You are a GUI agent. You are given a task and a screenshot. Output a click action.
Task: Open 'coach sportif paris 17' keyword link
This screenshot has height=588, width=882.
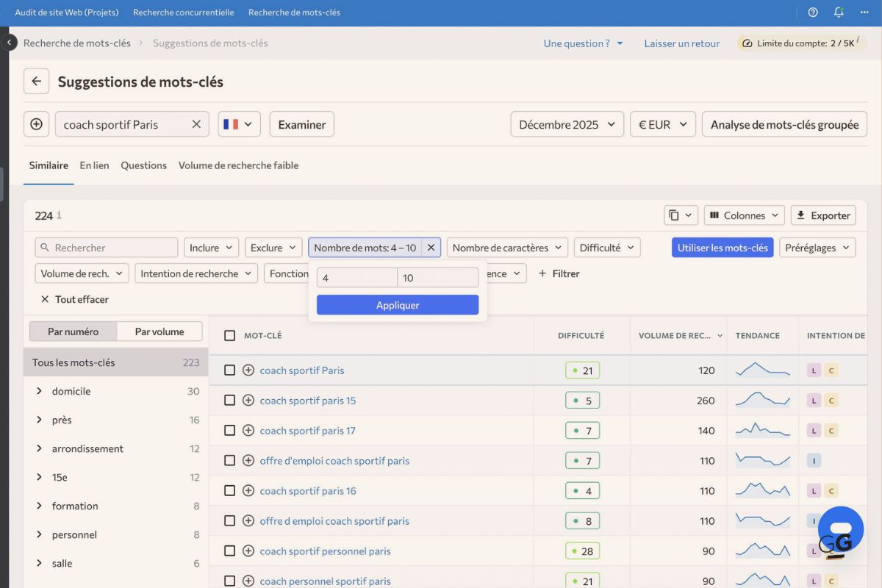point(307,430)
